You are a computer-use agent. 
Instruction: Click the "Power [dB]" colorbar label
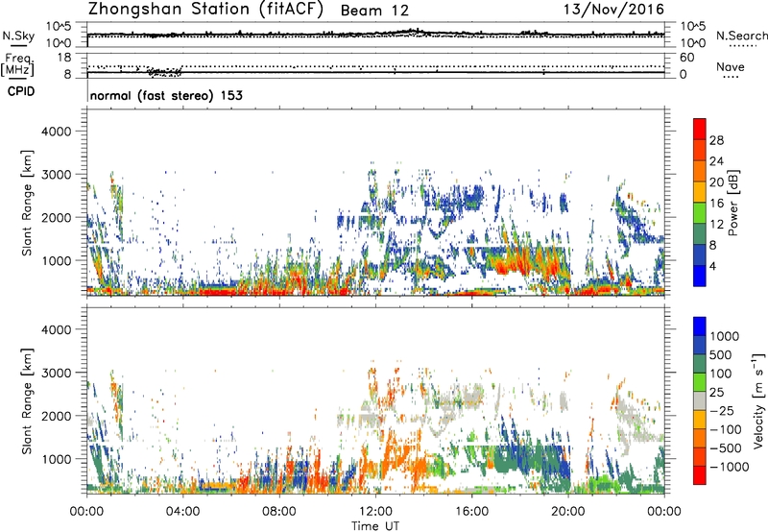[x=732, y=203]
